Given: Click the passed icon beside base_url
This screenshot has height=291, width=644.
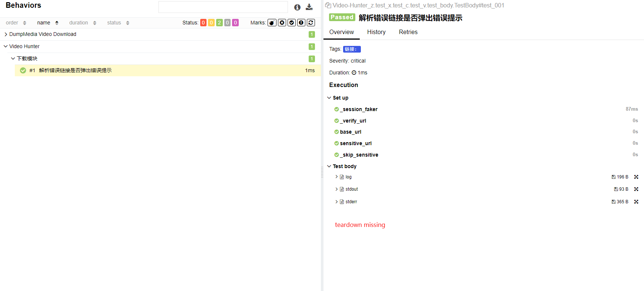Looking at the screenshot, I should pyautogui.click(x=336, y=132).
